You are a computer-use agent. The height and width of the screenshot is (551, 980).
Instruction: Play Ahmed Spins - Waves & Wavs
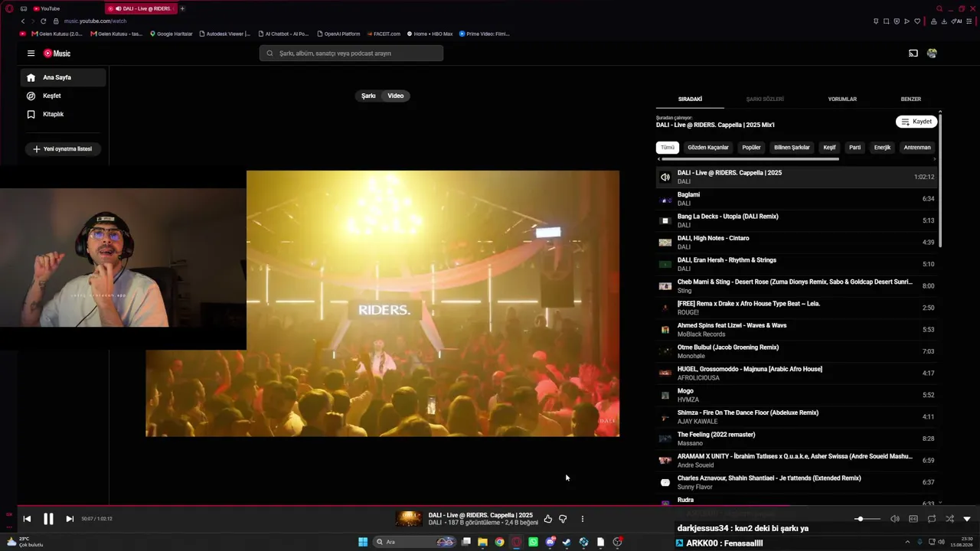point(796,330)
